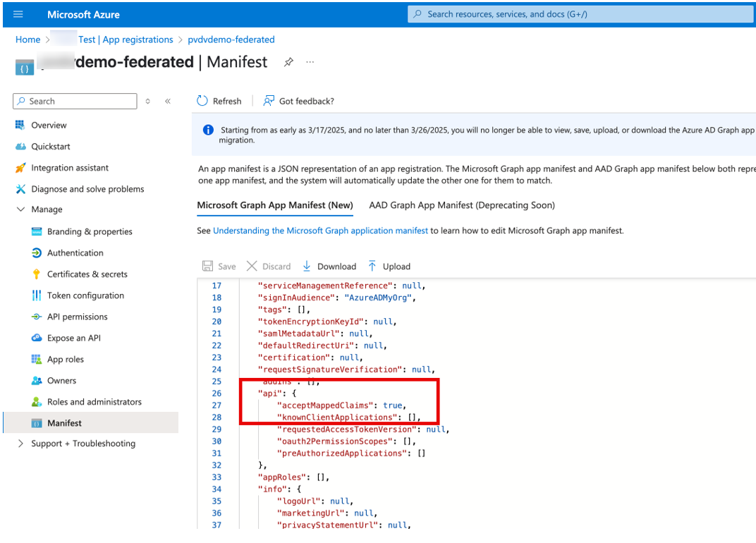Click the Upload arrow icon

[372, 266]
